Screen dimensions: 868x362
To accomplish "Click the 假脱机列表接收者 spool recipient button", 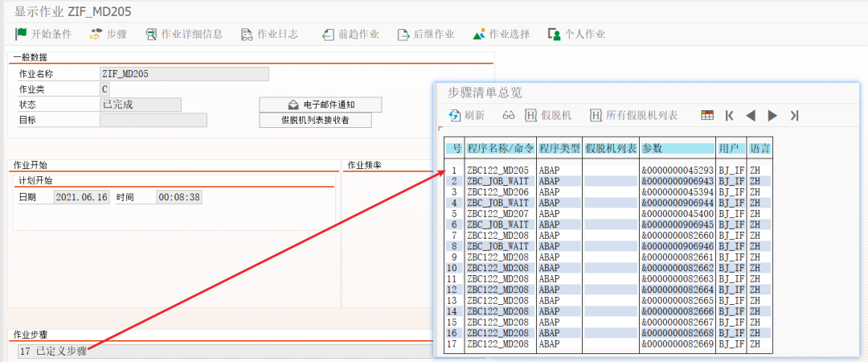I will pyautogui.click(x=316, y=121).
